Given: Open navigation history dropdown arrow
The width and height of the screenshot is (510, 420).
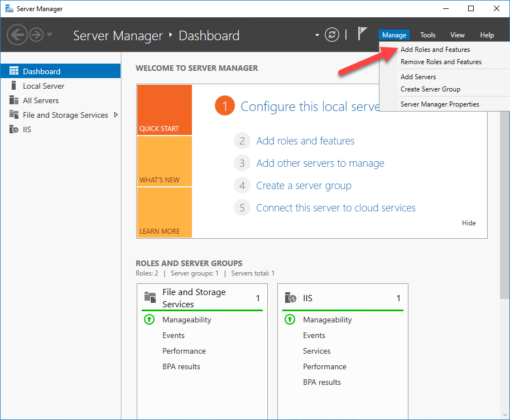Looking at the screenshot, I should [x=50, y=35].
